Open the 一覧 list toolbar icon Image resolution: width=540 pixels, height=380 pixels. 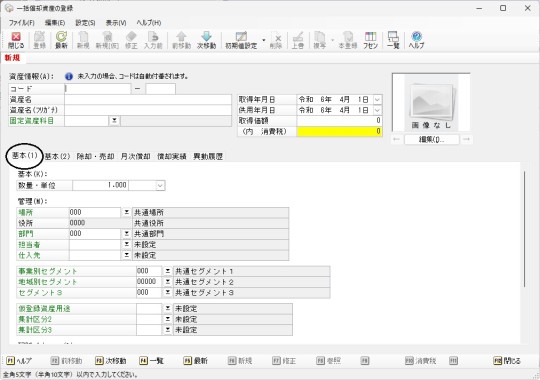click(x=393, y=40)
